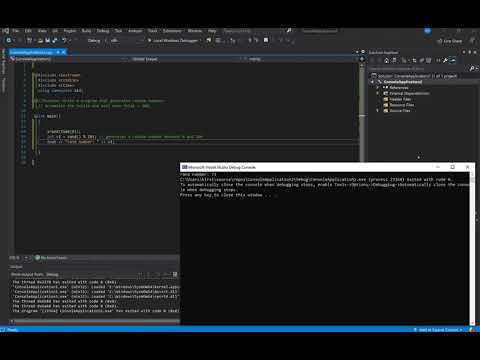
Task: Open the Debug menu
Action: pyautogui.click(x=103, y=31)
